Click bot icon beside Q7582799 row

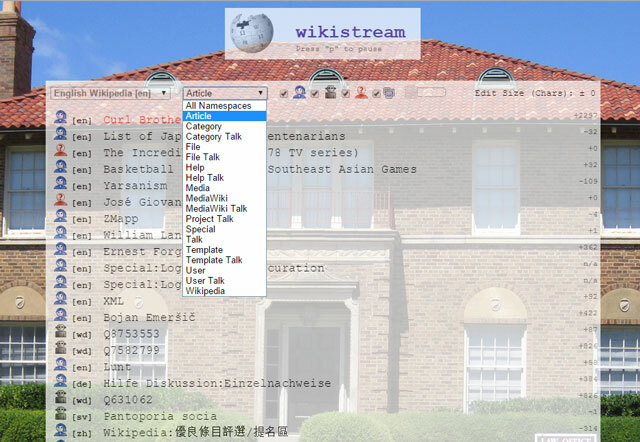point(60,348)
